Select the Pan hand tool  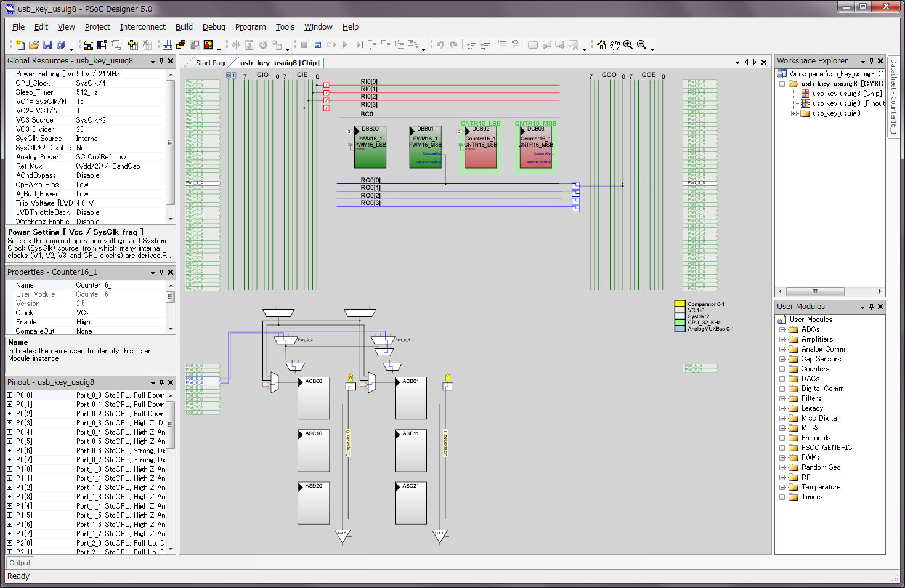(x=615, y=45)
